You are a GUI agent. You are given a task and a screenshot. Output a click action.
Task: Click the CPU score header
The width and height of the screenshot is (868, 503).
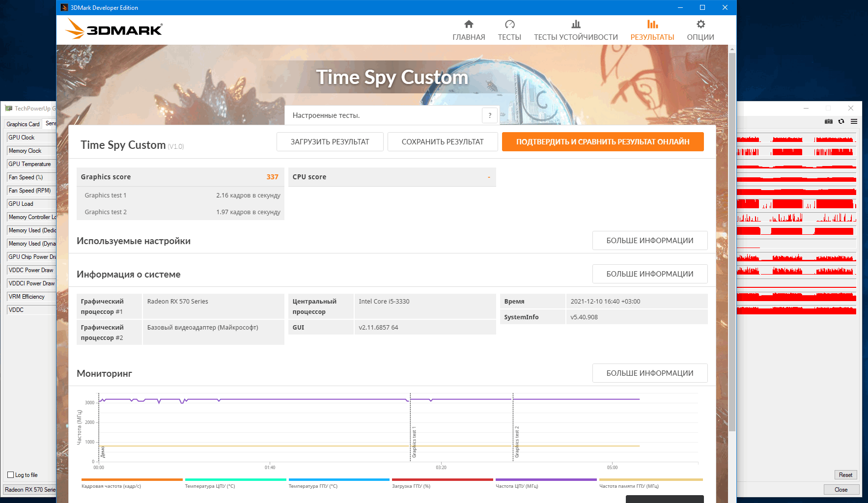click(392, 177)
